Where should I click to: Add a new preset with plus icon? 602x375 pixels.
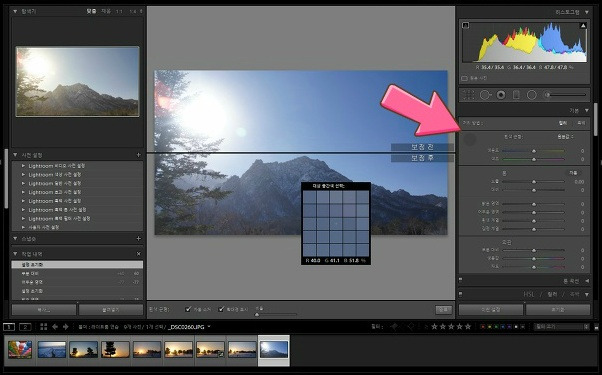(x=139, y=155)
